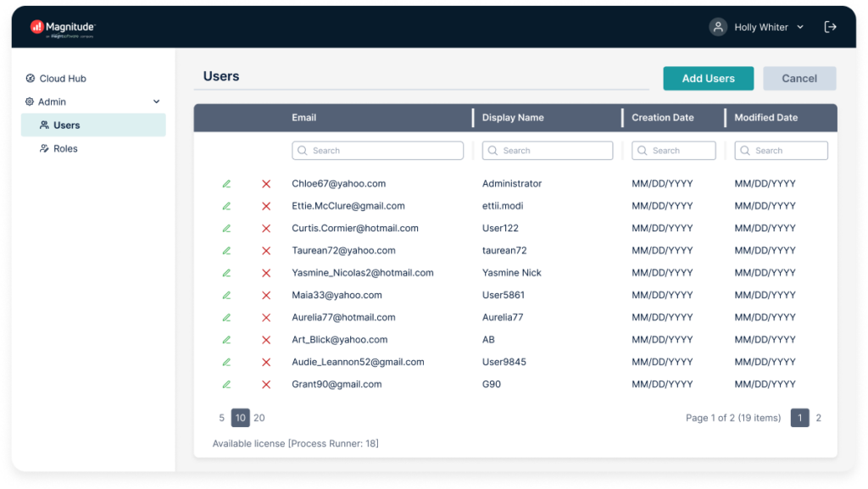Expand the Admin section chevron

155,101
